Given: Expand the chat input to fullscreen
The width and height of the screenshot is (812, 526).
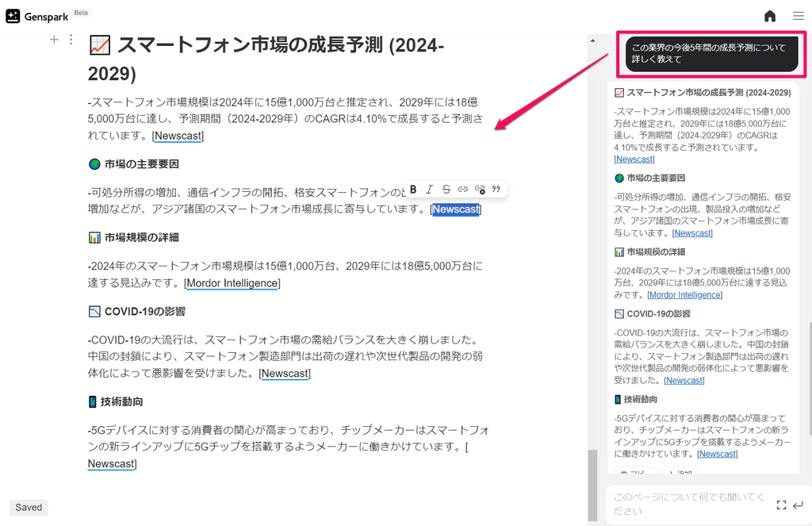Looking at the screenshot, I should pos(781,505).
